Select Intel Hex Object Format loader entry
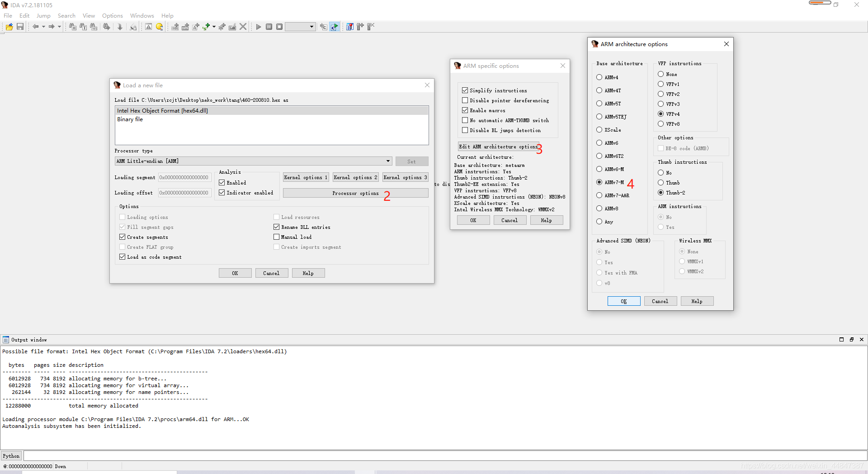This screenshot has height=474, width=868. [272, 110]
